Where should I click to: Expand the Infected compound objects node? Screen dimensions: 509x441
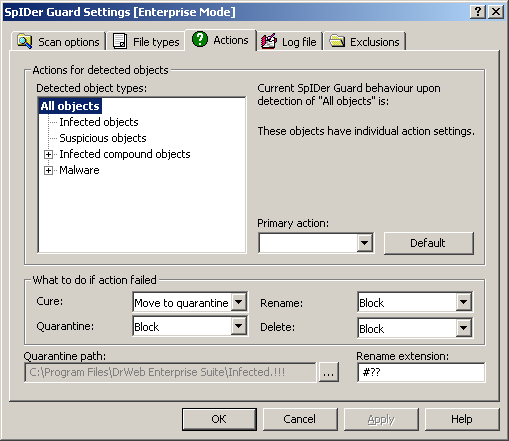coord(48,154)
